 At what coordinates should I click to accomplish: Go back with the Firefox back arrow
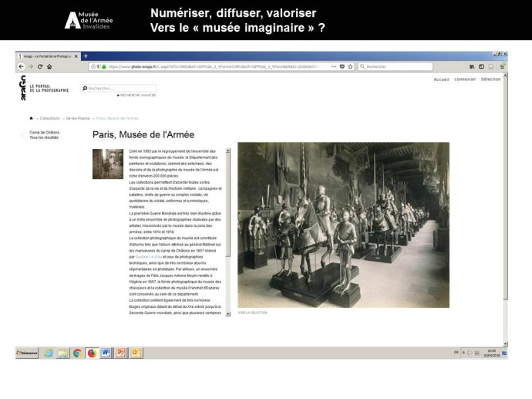21,66
